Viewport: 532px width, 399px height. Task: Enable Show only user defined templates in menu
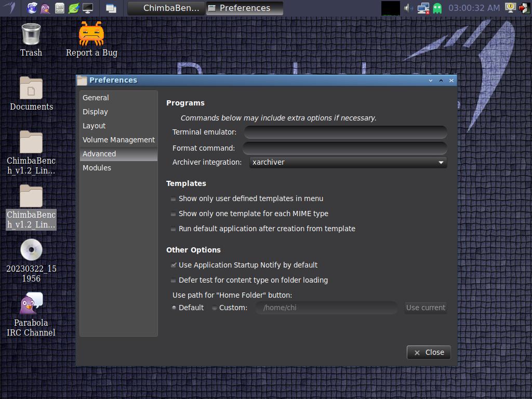(x=247, y=198)
